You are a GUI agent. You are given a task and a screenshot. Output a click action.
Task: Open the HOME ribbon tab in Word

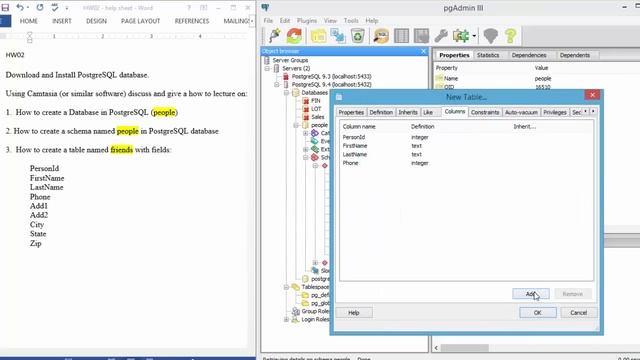(x=29, y=21)
